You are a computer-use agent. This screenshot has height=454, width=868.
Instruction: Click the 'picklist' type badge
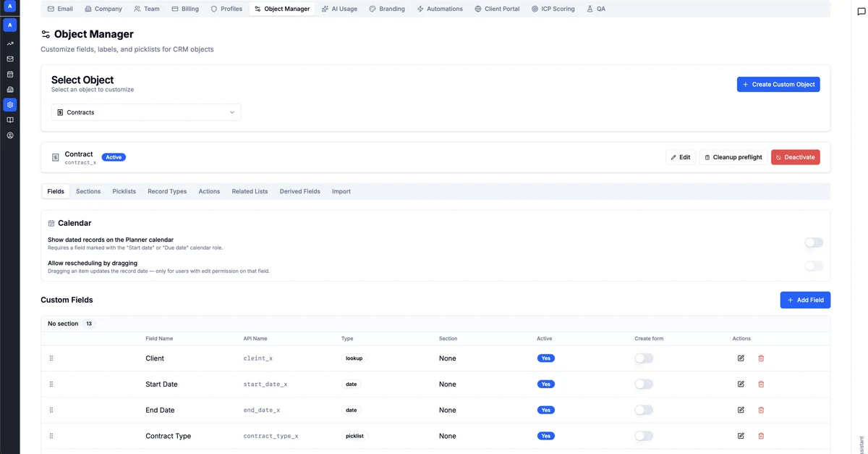coord(354,436)
